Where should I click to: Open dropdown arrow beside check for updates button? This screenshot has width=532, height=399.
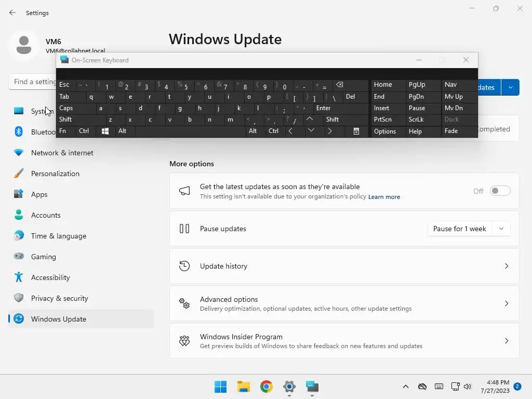coord(510,87)
